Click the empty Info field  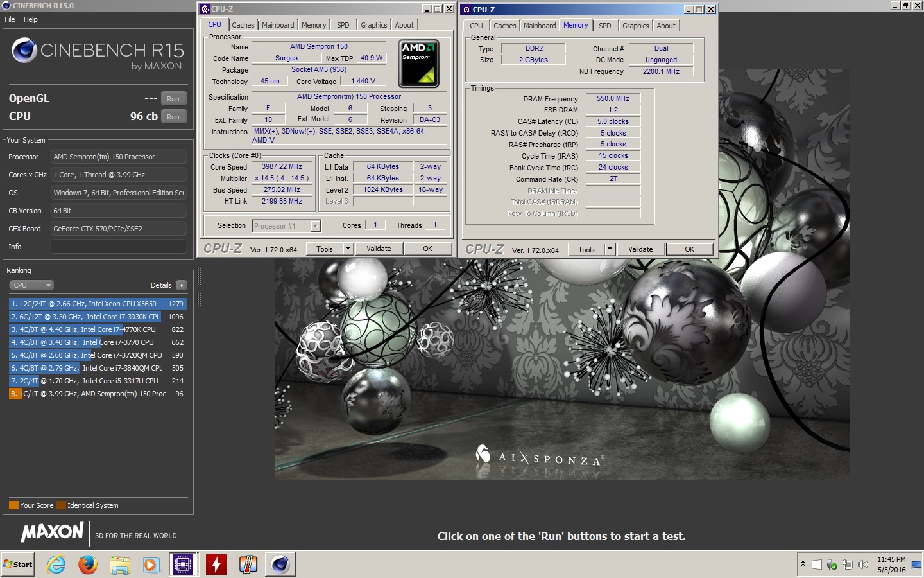pos(119,247)
